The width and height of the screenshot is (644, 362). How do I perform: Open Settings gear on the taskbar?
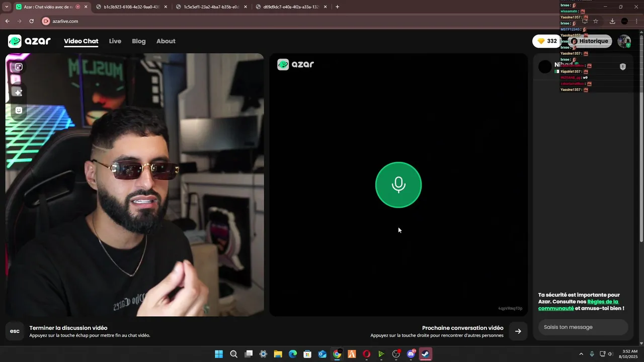click(x=263, y=354)
